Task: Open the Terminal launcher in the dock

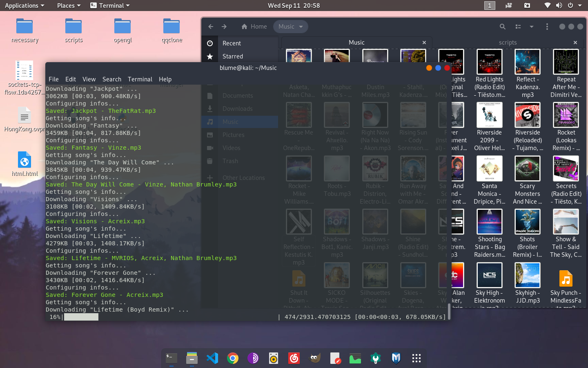Action: pos(171,359)
